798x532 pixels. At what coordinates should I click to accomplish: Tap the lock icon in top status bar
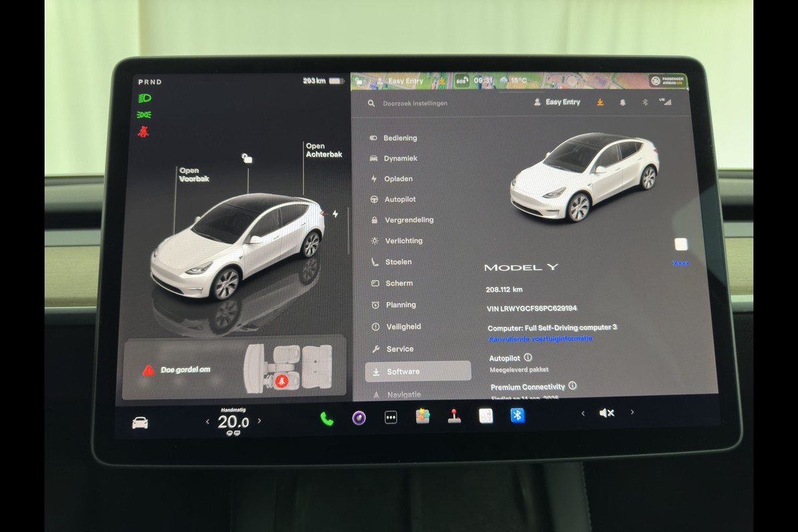pos(359,81)
